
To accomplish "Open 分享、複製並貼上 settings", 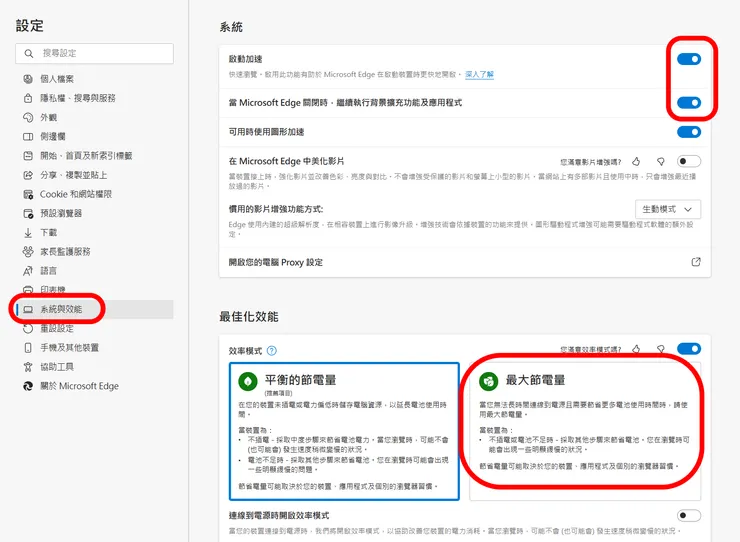I will [73, 175].
